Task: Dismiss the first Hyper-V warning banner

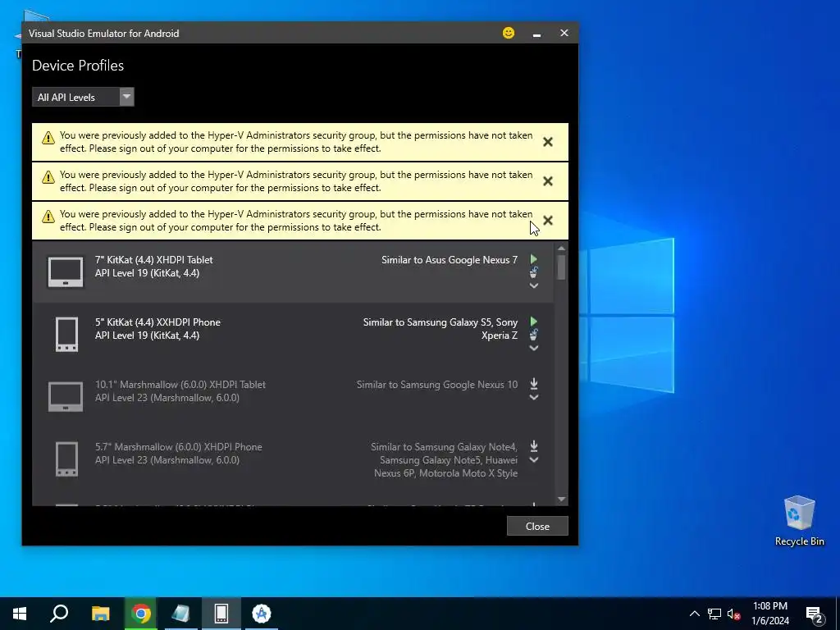Action: point(547,142)
